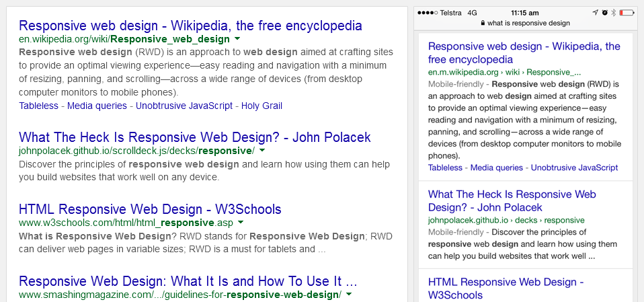Click the smashingmagazine.com guidelines-for-responsive-web-design URL

click(180, 295)
